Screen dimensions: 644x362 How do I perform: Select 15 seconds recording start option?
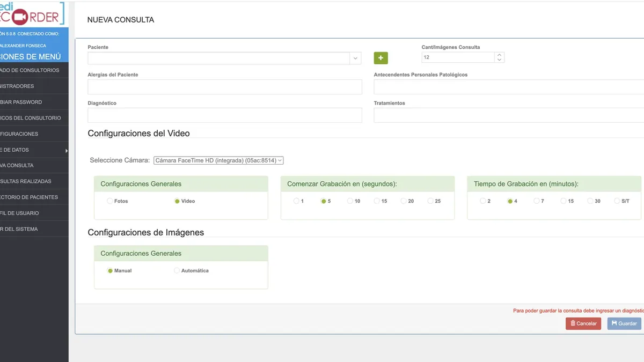377,201
